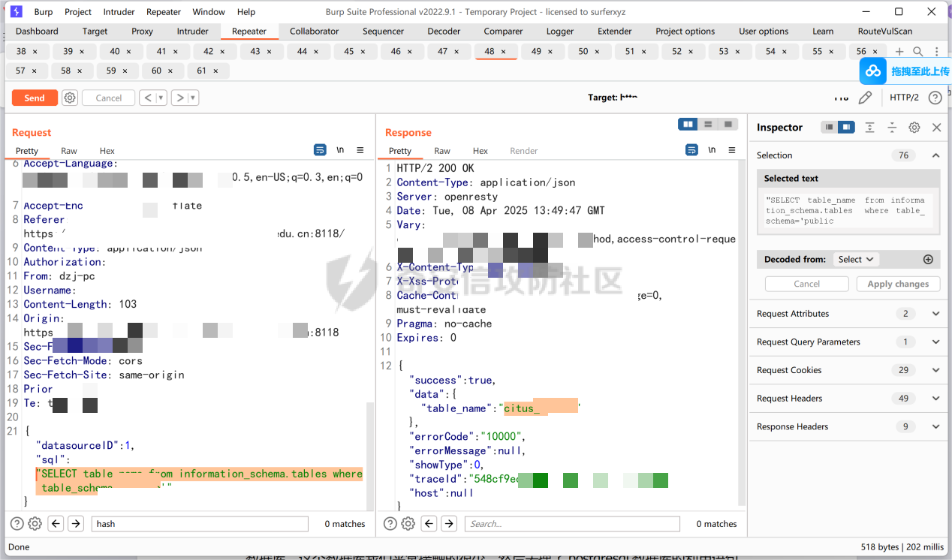The width and height of the screenshot is (952, 560).
Task: Click the Response search input field
Action: [x=571, y=524]
